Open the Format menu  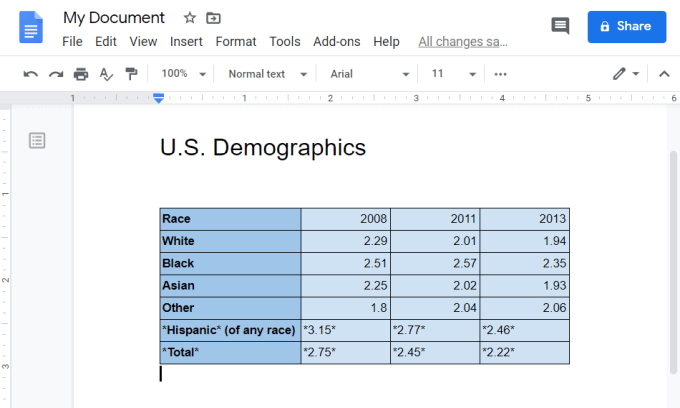click(x=236, y=42)
